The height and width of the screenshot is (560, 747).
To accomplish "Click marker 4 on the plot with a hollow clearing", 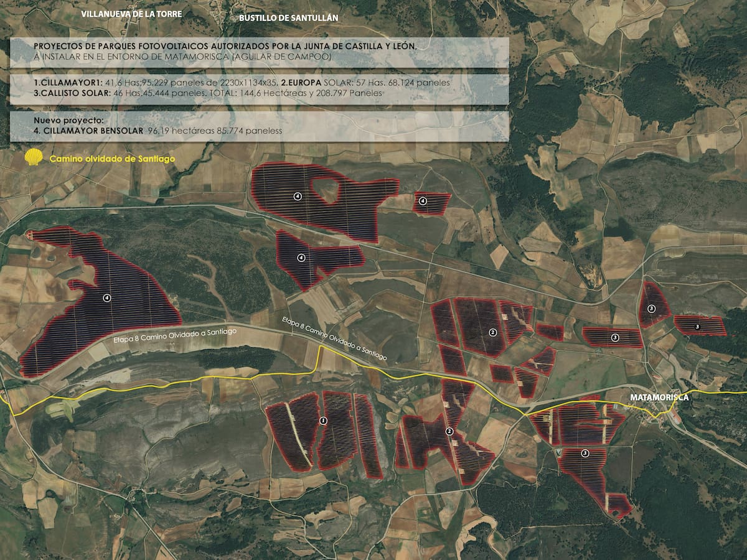I will 298,197.
